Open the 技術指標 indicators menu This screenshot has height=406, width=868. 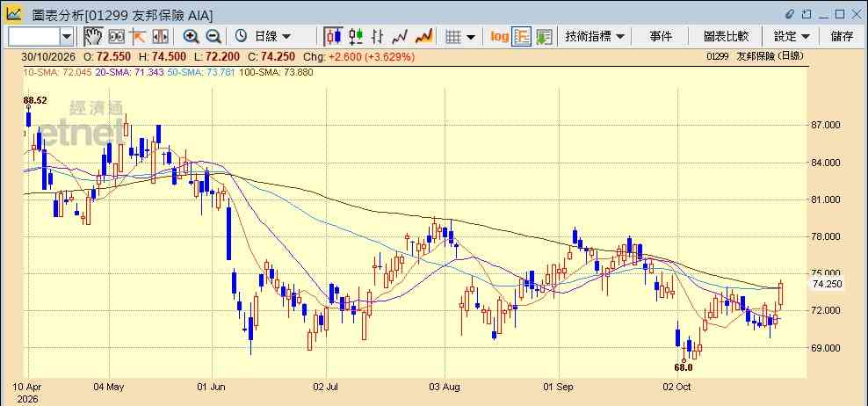pos(595,37)
